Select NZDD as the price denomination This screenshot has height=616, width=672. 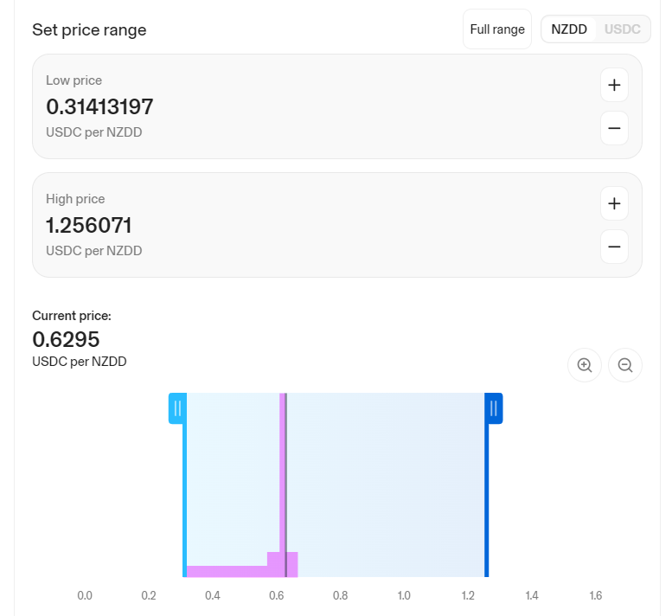[569, 29]
